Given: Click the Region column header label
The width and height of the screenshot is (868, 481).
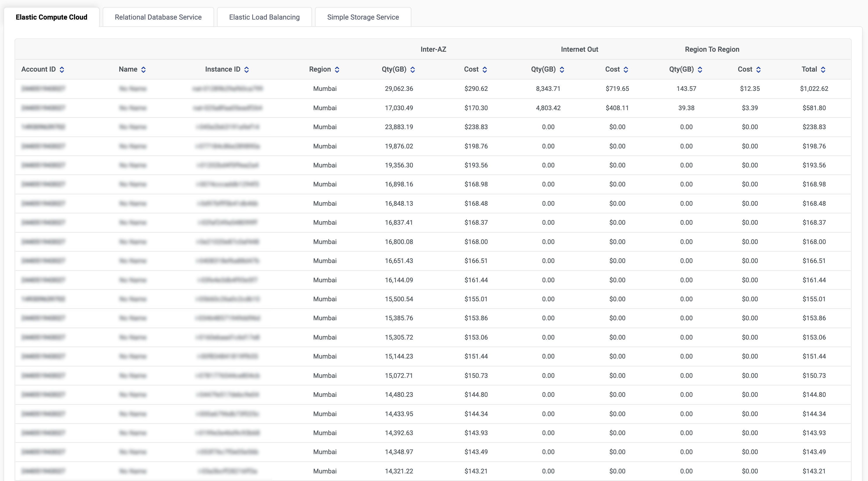Looking at the screenshot, I should [x=320, y=69].
